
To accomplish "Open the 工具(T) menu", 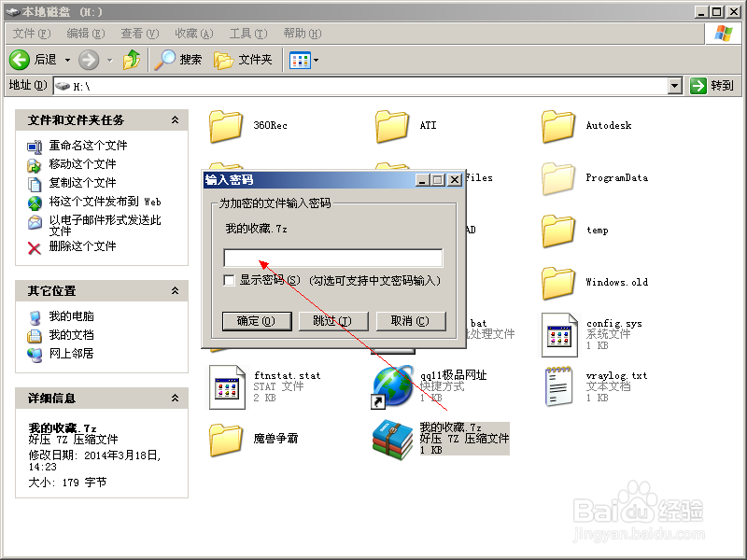I will pos(248,34).
